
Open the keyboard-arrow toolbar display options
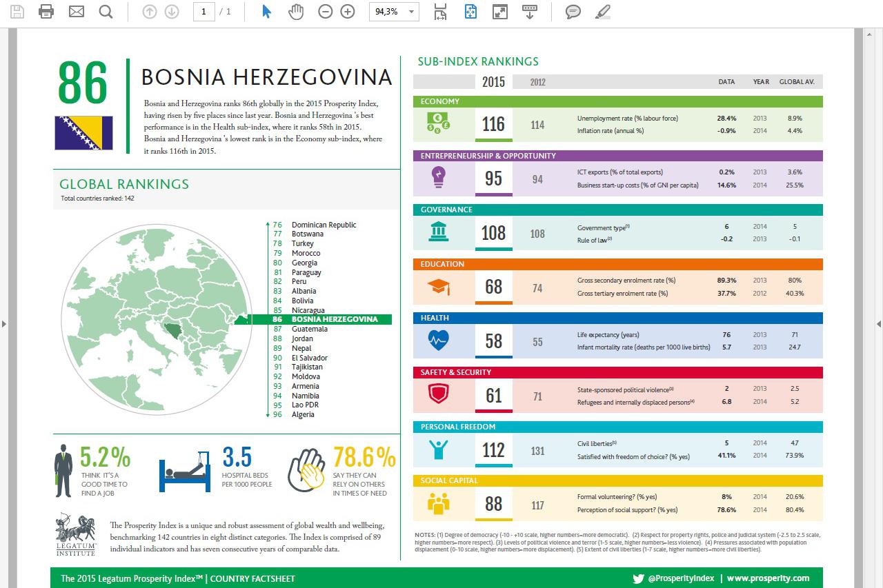(x=530, y=12)
